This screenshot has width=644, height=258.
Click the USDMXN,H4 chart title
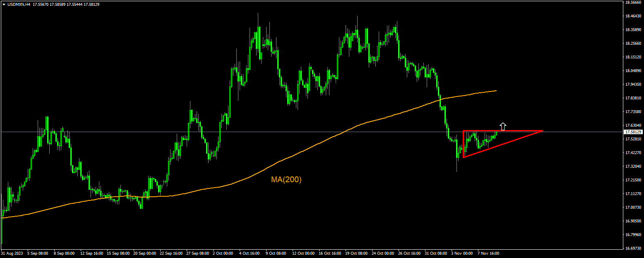pyautogui.click(x=19, y=4)
